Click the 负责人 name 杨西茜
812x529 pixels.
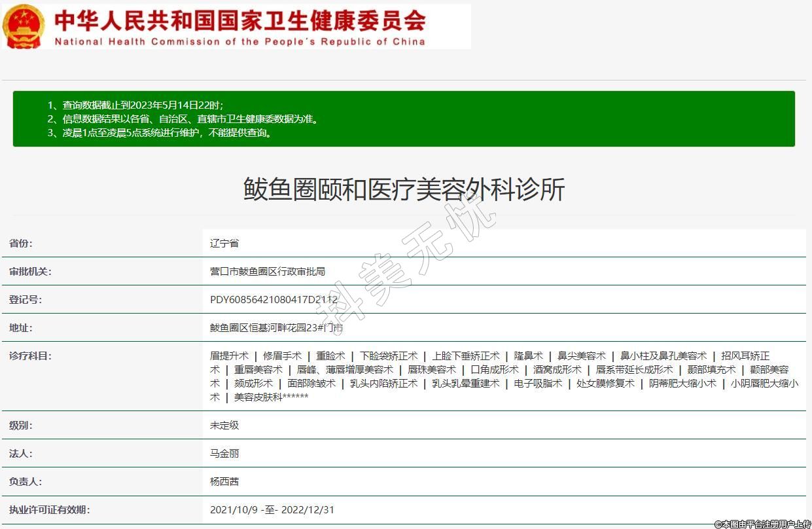tap(224, 481)
